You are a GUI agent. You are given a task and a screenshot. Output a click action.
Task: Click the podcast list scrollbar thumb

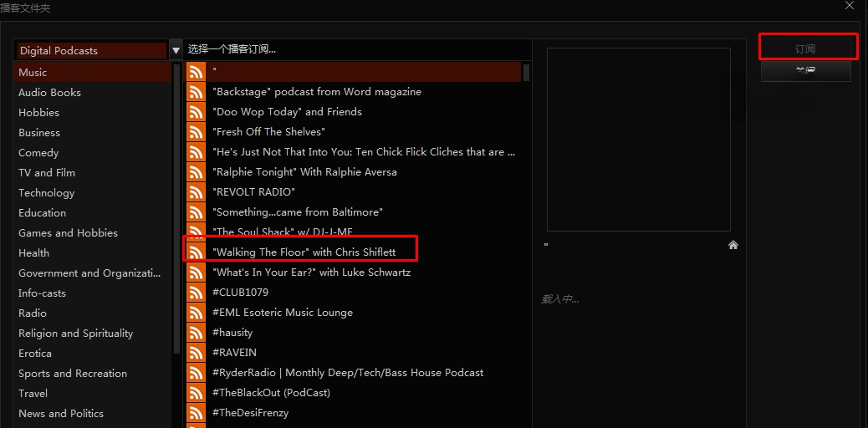click(x=527, y=73)
